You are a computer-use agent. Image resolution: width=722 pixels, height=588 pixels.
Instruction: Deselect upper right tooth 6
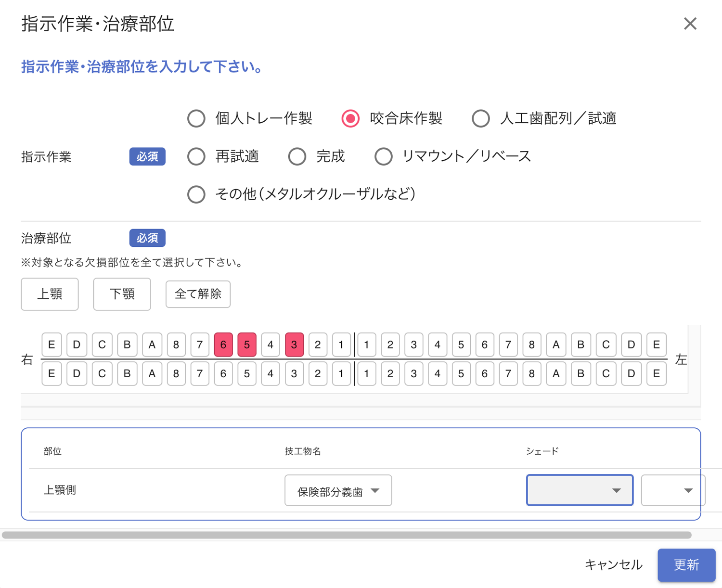pos(223,345)
